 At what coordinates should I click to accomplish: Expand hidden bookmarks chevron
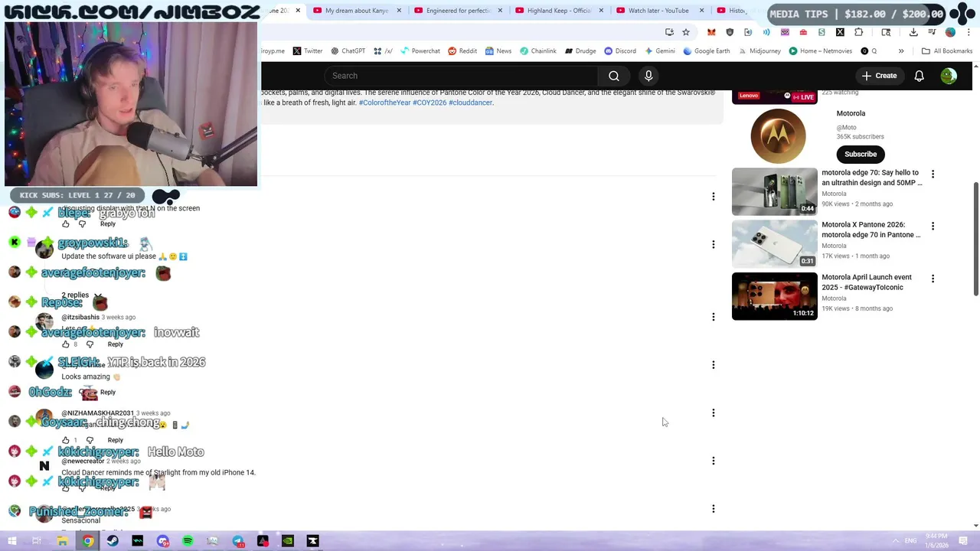[901, 51]
